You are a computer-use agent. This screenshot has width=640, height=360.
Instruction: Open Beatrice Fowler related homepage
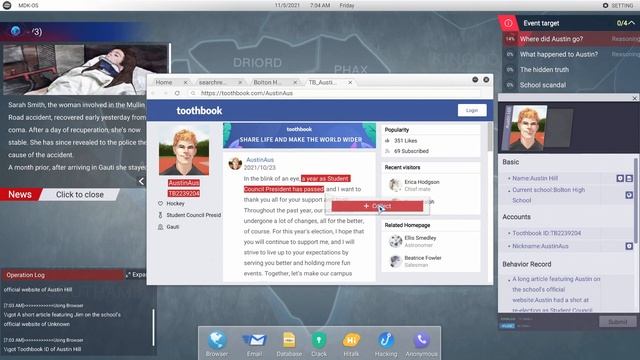pos(423,258)
